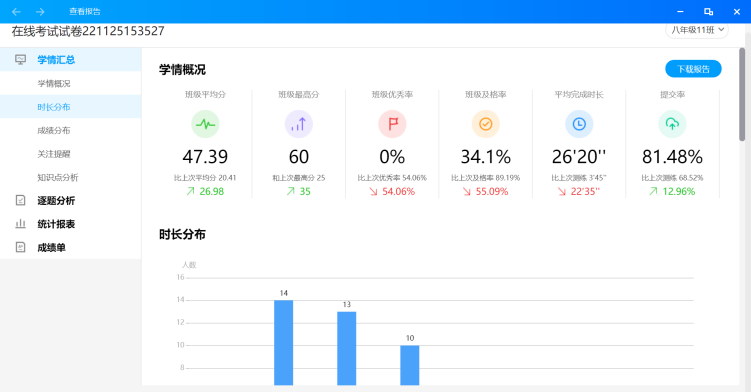Open 统计报表 in sidebar

coord(70,224)
